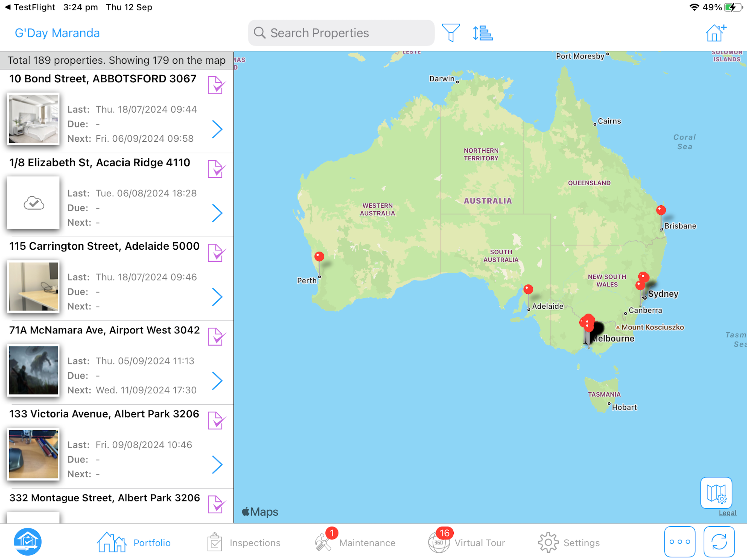Select 71A McNamara Ave, Airport West 3042
The height and width of the screenshot is (560, 747).
pyautogui.click(x=104, y=330)
